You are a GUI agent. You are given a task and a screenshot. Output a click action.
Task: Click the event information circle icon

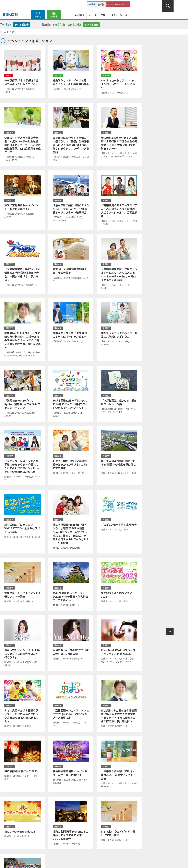coord(3,41)
